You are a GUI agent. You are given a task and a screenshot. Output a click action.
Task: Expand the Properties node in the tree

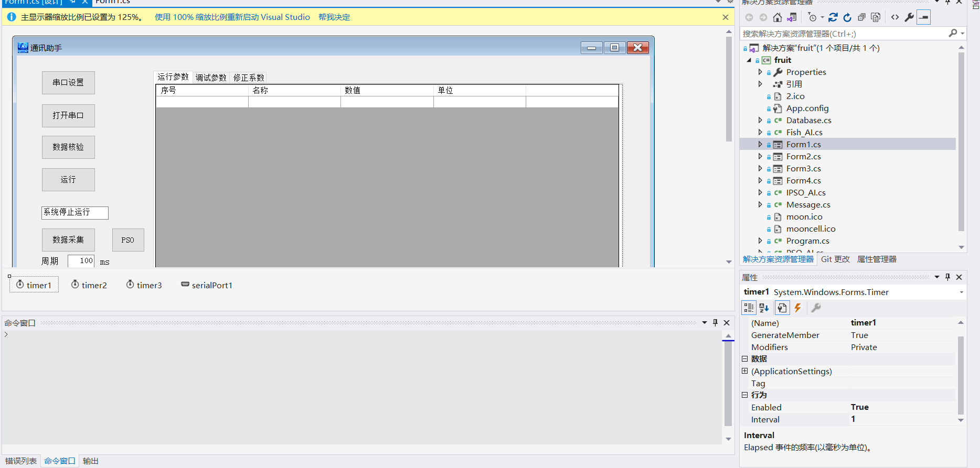tap(760, 72)
